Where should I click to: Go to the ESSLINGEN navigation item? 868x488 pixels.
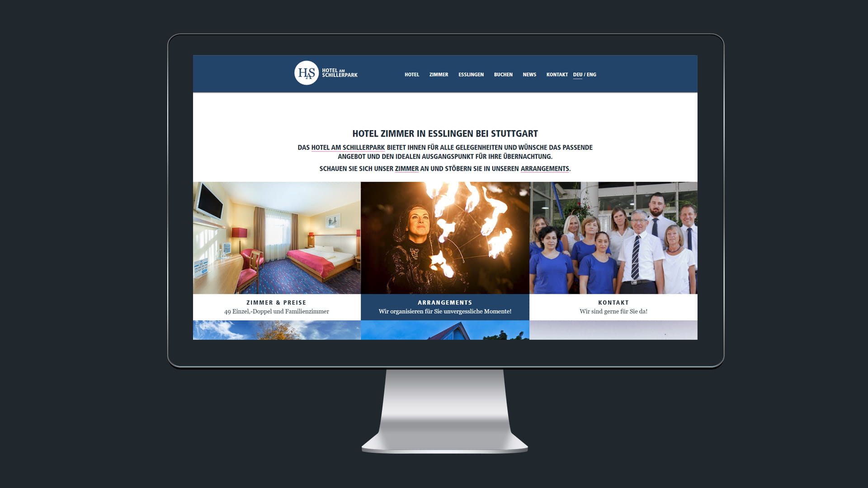471,75
